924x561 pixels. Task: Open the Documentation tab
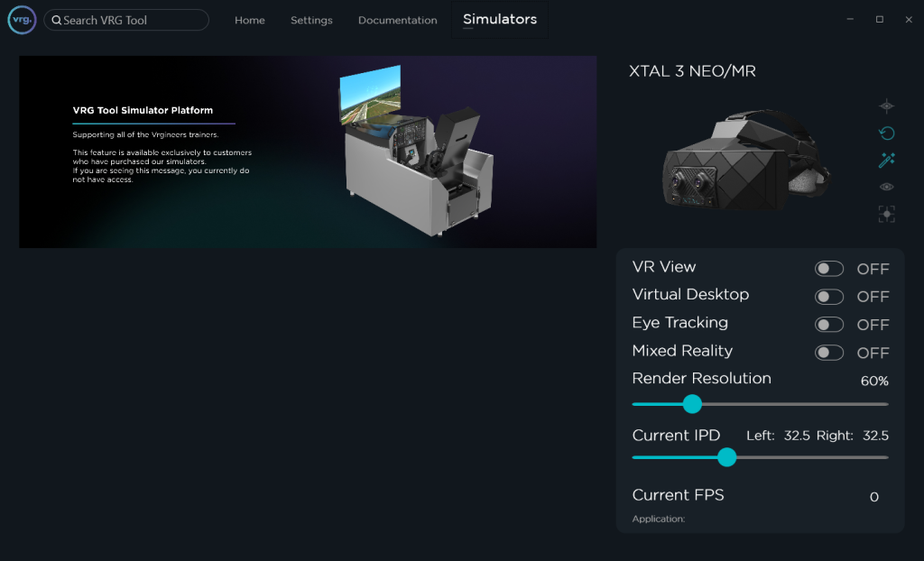pyautogui.click(x=397, y=21)
